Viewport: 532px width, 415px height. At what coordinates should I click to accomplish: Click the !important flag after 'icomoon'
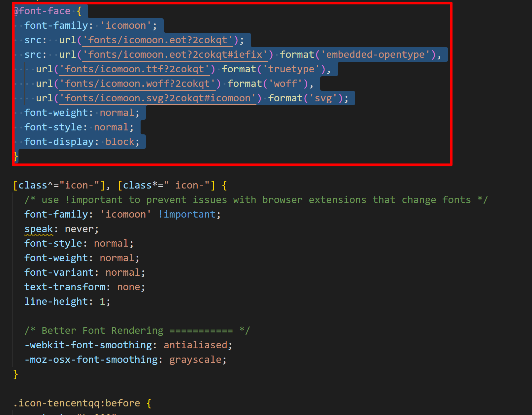coord(187,214)
